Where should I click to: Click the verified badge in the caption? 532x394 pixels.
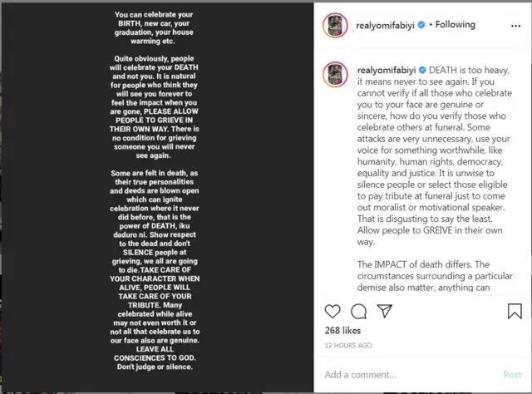tap(422, 71)
